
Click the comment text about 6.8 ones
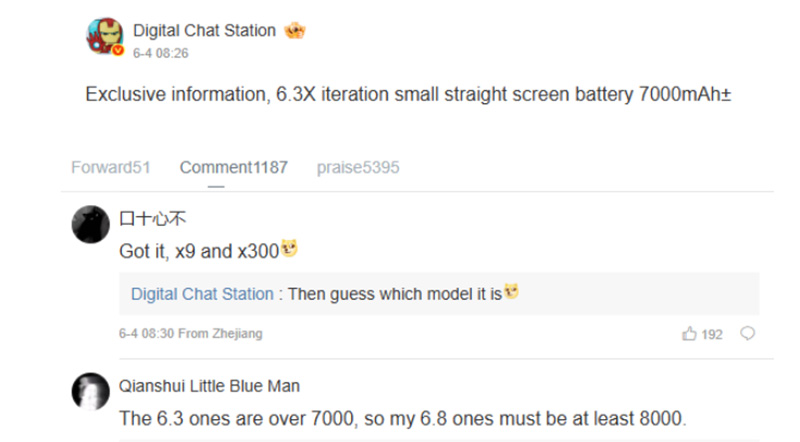tap(404, 418)
